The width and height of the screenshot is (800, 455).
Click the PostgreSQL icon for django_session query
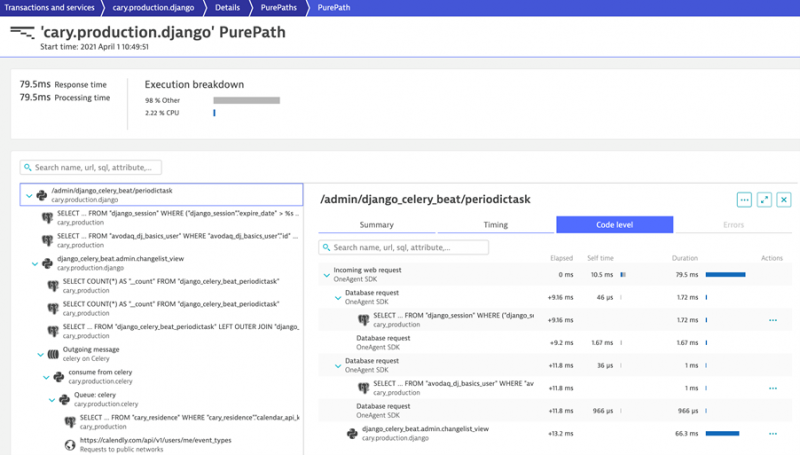47,217
